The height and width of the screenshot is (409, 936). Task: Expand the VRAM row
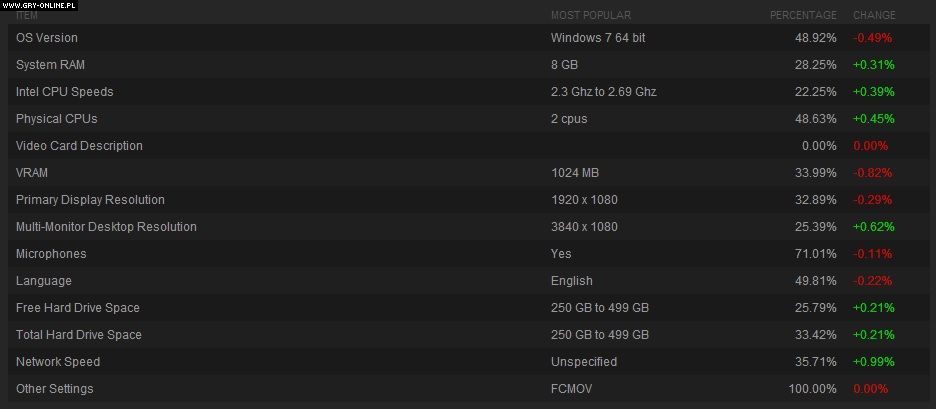pyautogui.click(x=32, y=173)
